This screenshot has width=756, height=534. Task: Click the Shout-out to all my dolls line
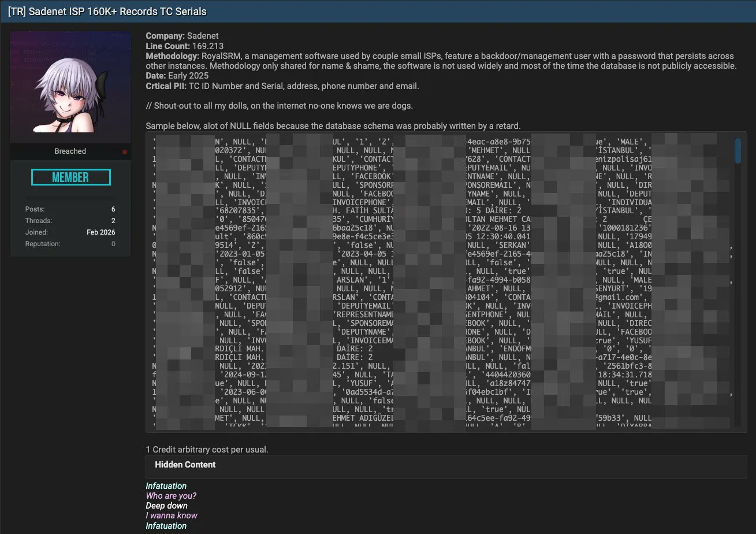point(279,106)
